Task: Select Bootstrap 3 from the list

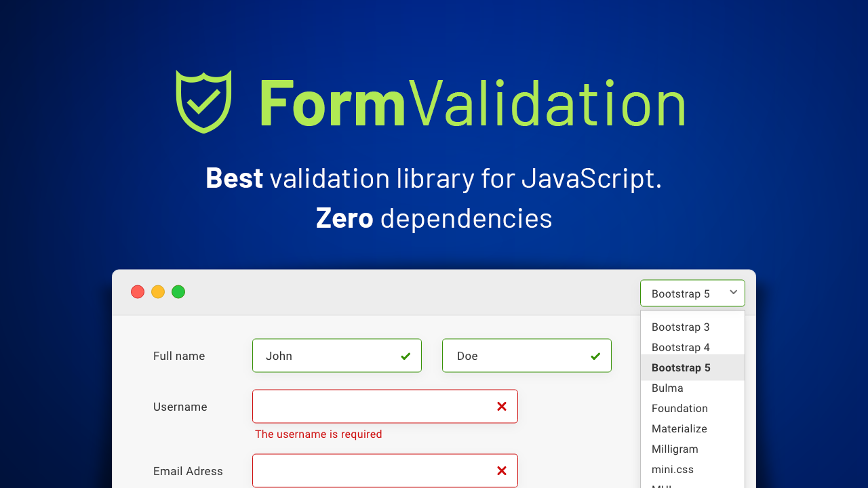Action: 681,327
